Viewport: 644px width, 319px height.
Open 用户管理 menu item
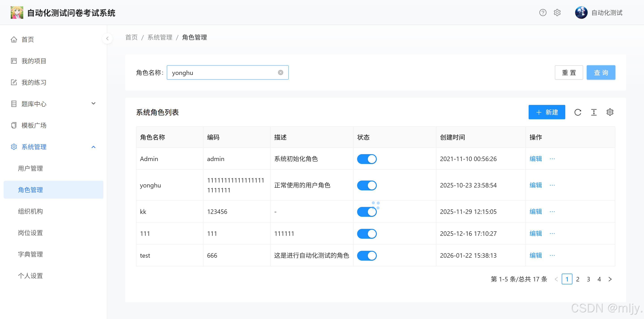click(x=30, y=168)
